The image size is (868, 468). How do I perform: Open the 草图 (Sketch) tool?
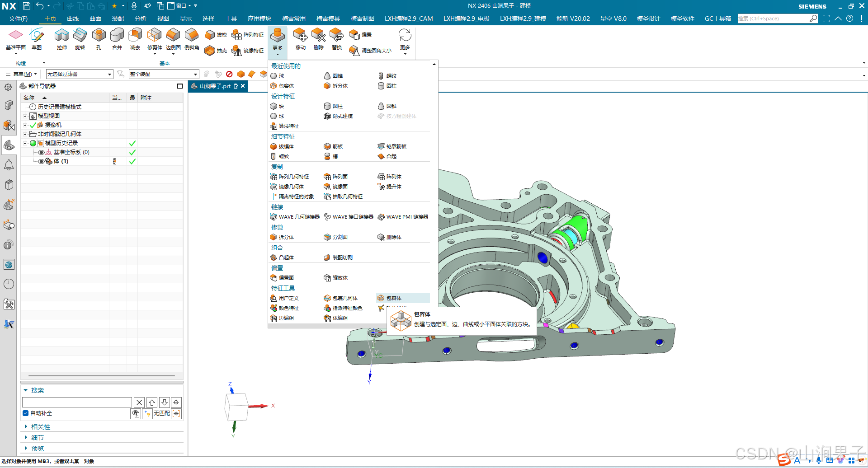[x=37, y=39]
